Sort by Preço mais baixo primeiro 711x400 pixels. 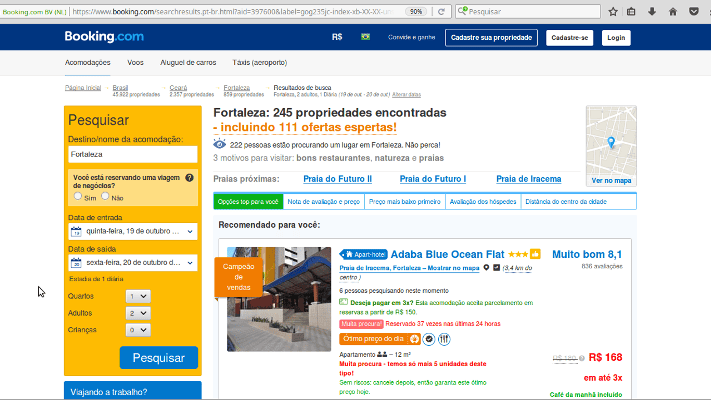point(404,202)
